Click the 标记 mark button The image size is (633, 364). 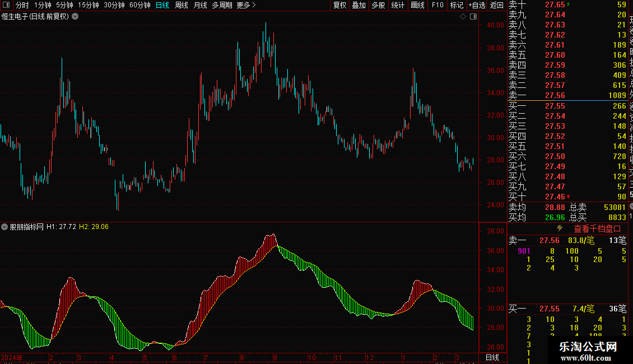(x=457, y=5)
